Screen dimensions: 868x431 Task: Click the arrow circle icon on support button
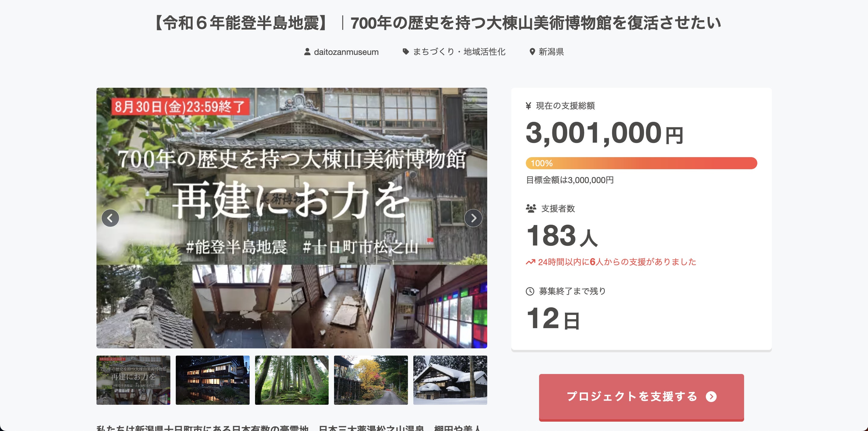[711, 397]
